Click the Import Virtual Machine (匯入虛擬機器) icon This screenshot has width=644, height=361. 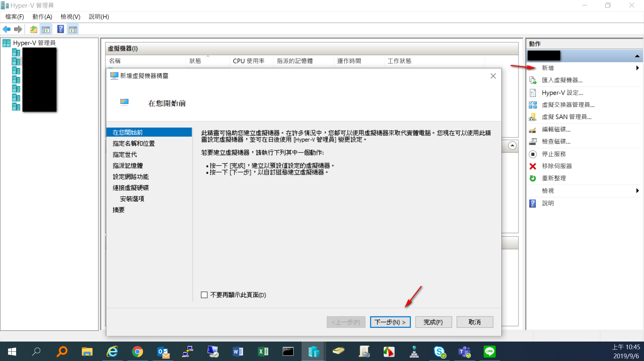(x=533, y=80)
